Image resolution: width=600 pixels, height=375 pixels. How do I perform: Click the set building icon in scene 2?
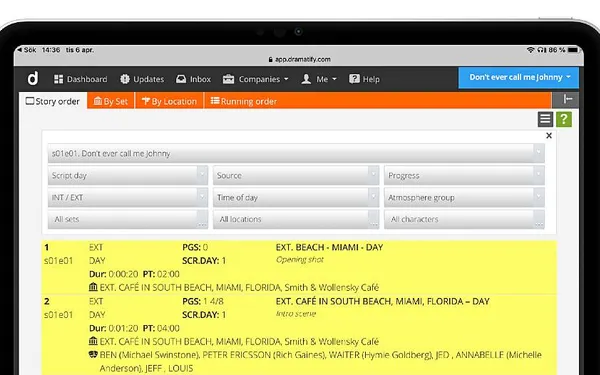(93, 341)
